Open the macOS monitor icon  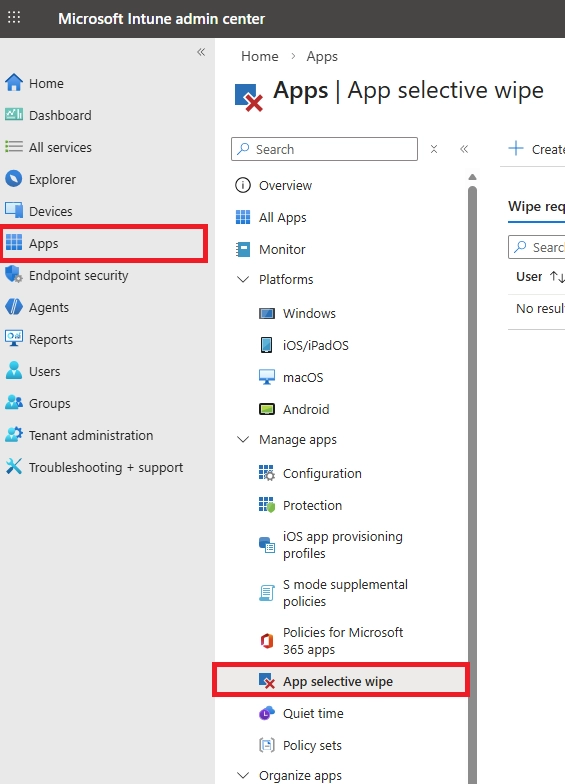pos(267,378)
